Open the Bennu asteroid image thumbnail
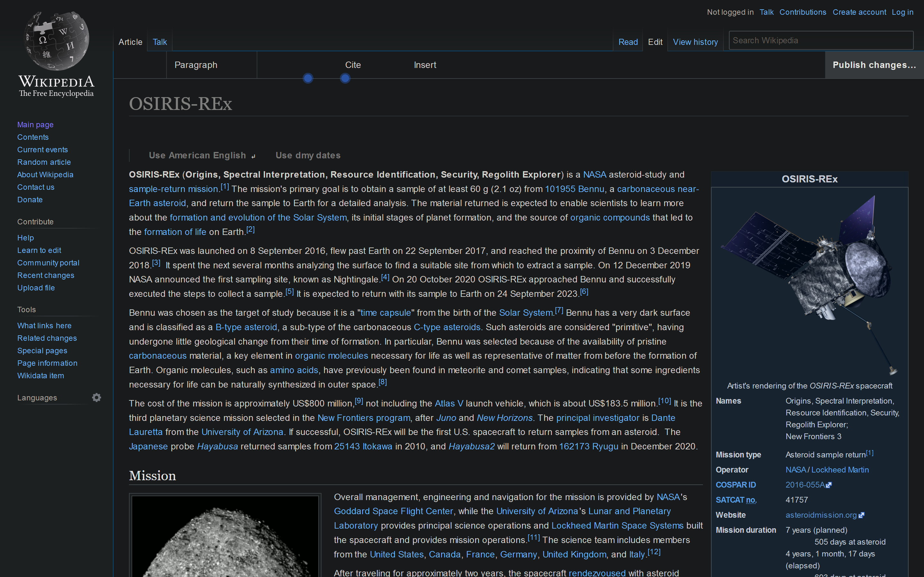The image size is (924, 577). point(225,534)
